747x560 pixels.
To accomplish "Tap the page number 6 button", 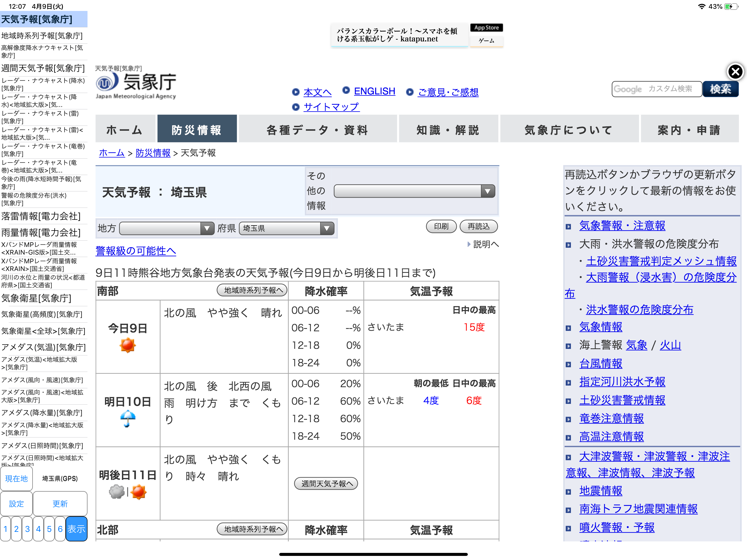I will pyautogui.click(x=60, y=529).
